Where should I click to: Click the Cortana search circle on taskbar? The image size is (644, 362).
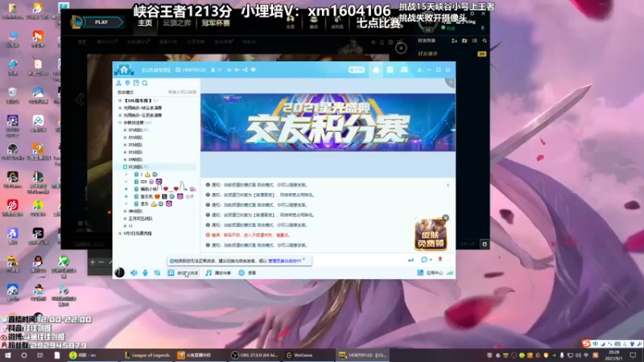pyautogui.click(x=24, y=355)
